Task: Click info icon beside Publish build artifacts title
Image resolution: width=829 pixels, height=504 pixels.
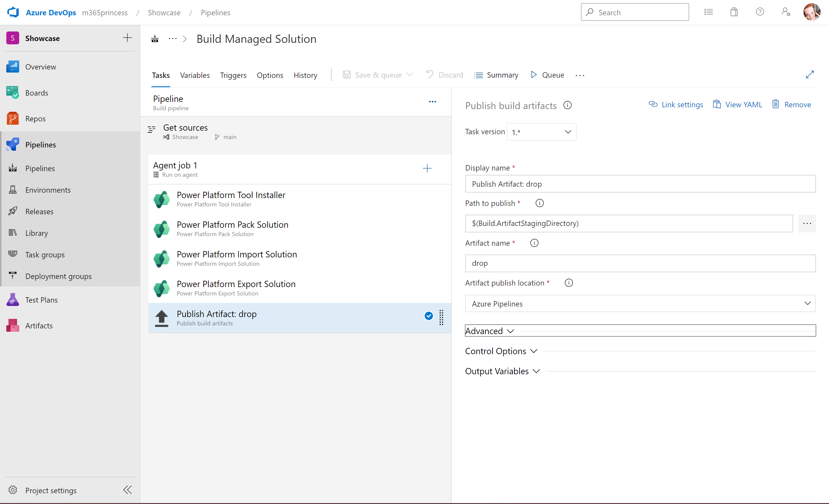Action: (x=567, y=105)
